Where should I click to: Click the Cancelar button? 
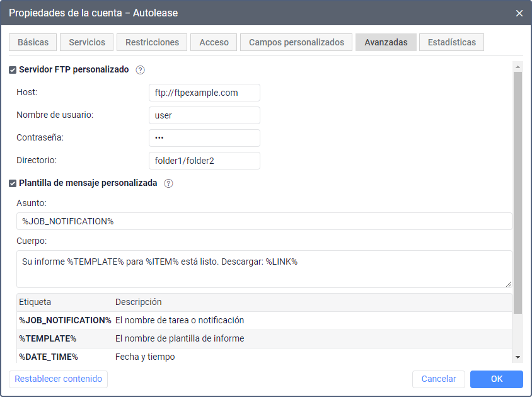coord(438,379)
